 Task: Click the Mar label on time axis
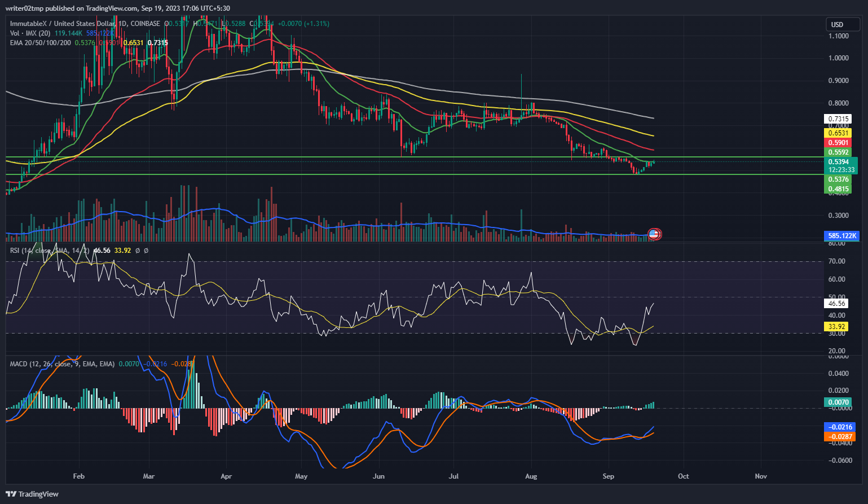pyautogui.click(x=149, y=476)
